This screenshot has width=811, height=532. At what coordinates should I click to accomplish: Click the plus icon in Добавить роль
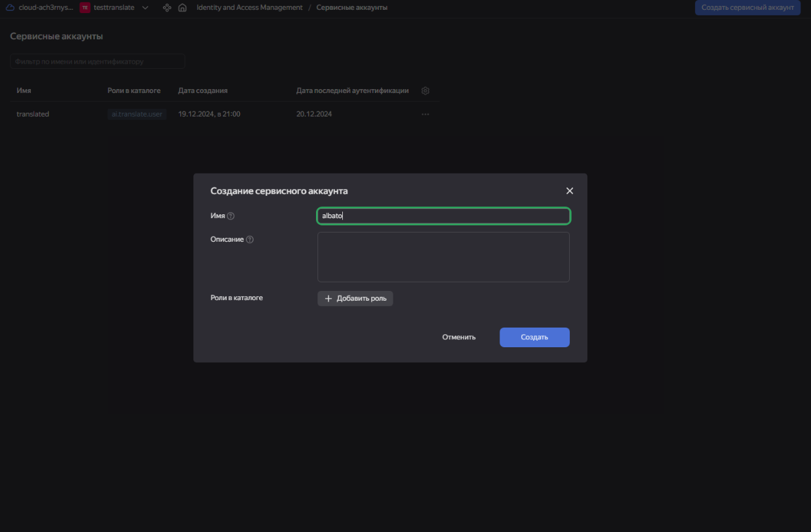(x=328, y=299)
